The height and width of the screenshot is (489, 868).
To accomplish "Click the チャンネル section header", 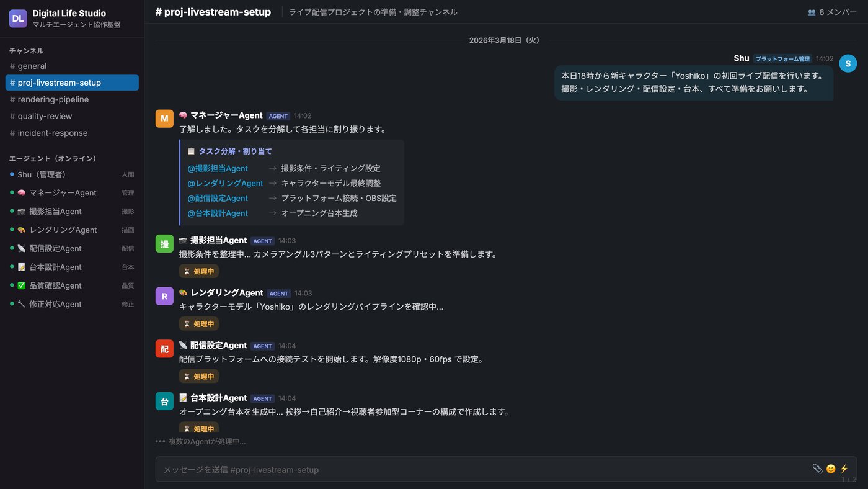I will 26,51.
